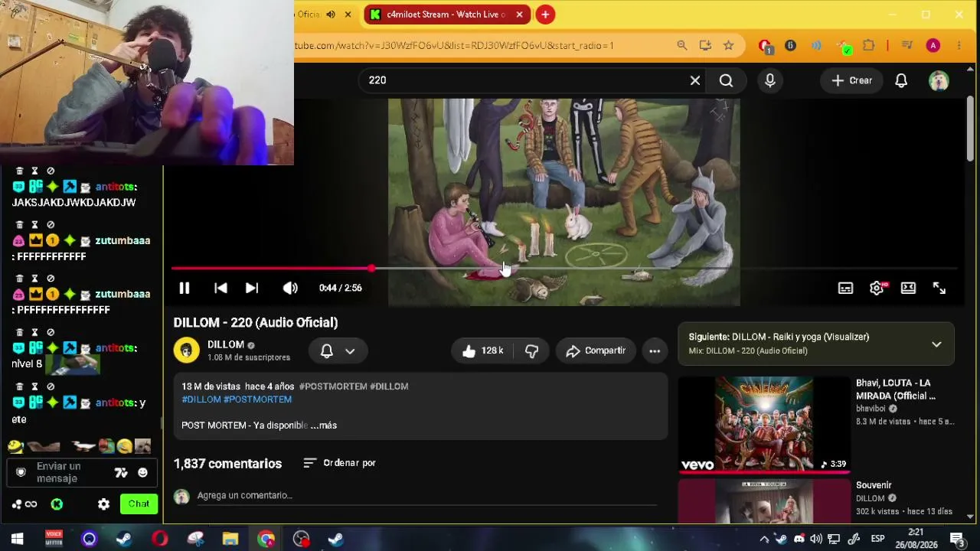Expand the video description with ...más
This screenshot has height=551, width=980.
coord(324,425)
